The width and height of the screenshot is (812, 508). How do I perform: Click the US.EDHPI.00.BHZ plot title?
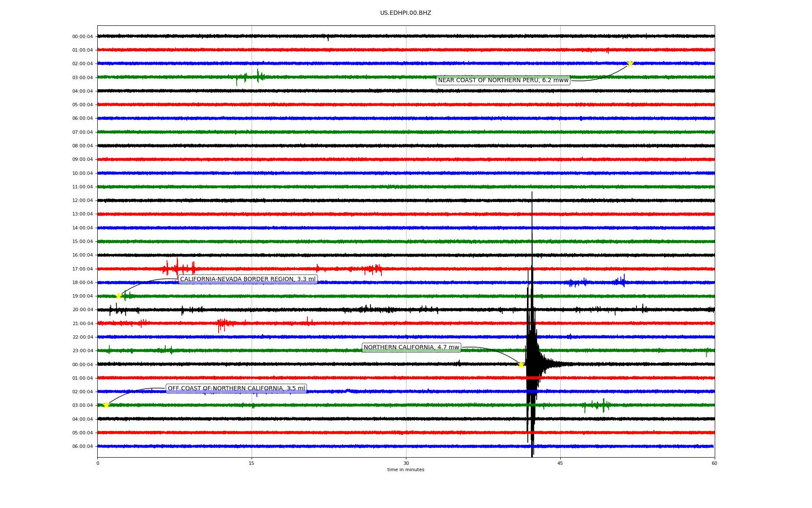(406, 13)
